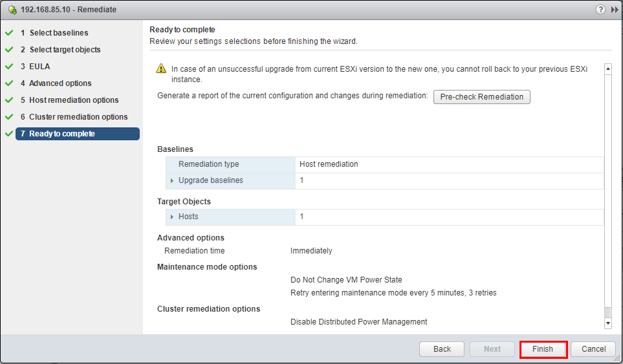Expand the Upgrade baselines row
Image resolution: width=623 pixels, height=364 pixels.
coord(172,180)
